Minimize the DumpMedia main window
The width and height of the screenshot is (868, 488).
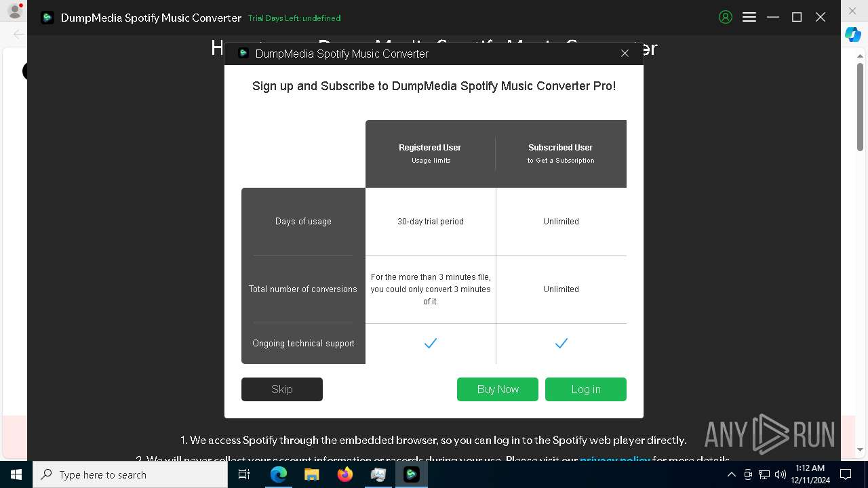point(773,18)
